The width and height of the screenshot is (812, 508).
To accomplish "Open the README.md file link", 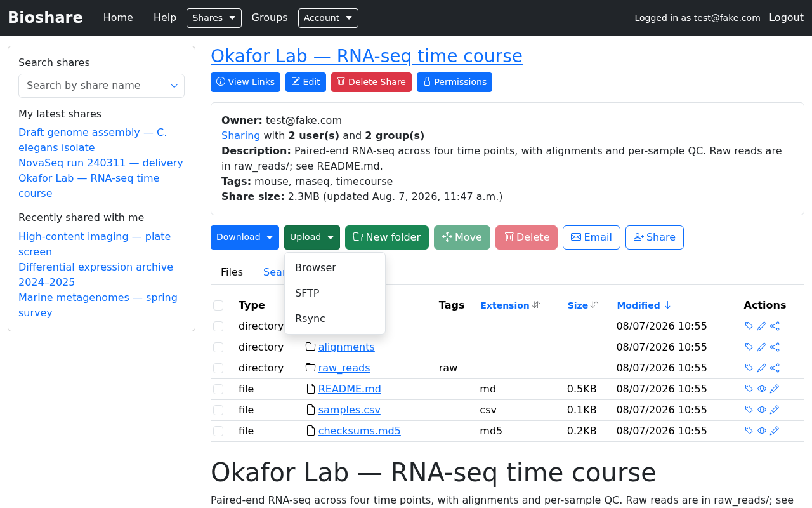I will [350, 389].
